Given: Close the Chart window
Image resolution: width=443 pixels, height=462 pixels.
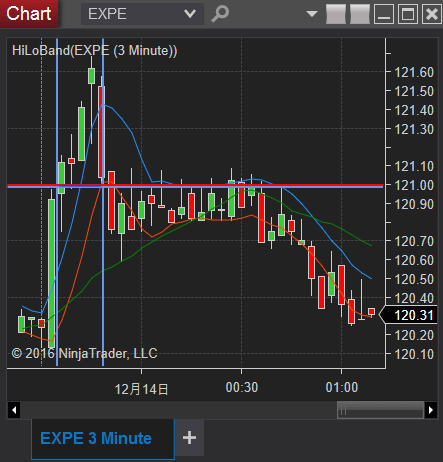Looking at the screenshot, I should pos(432,14).
